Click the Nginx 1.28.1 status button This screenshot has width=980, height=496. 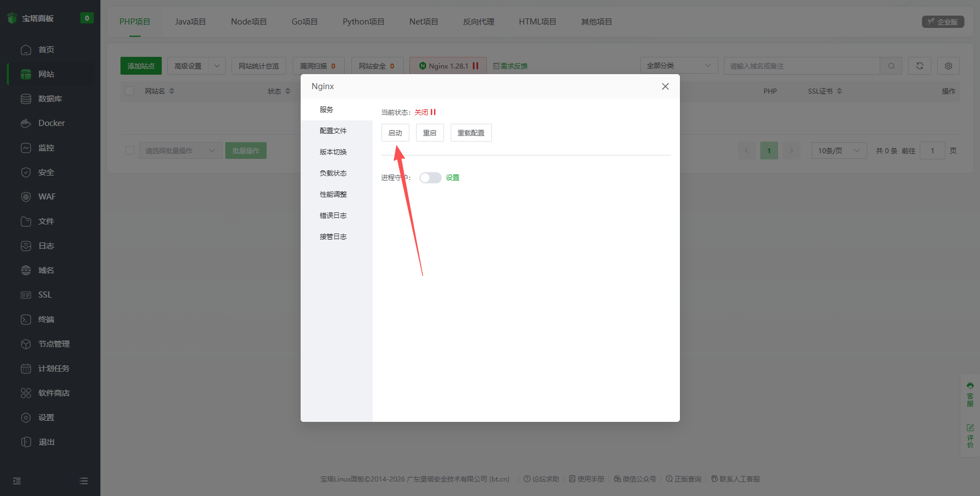(448, 66)
